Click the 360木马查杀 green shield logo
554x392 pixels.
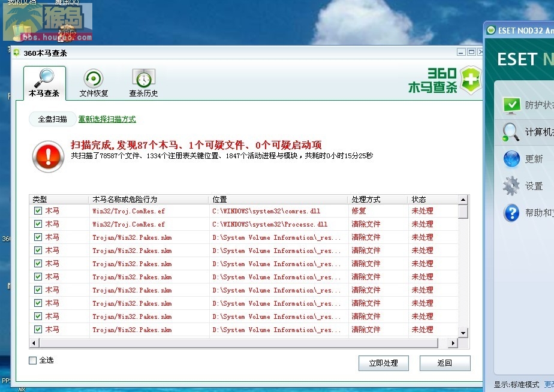coord(470,80)
